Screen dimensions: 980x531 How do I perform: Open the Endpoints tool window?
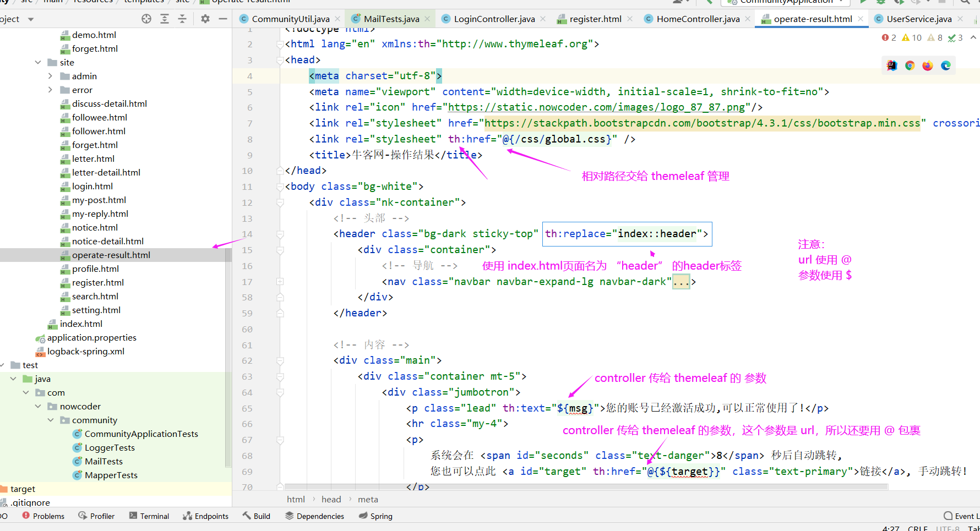pos(205,516)
